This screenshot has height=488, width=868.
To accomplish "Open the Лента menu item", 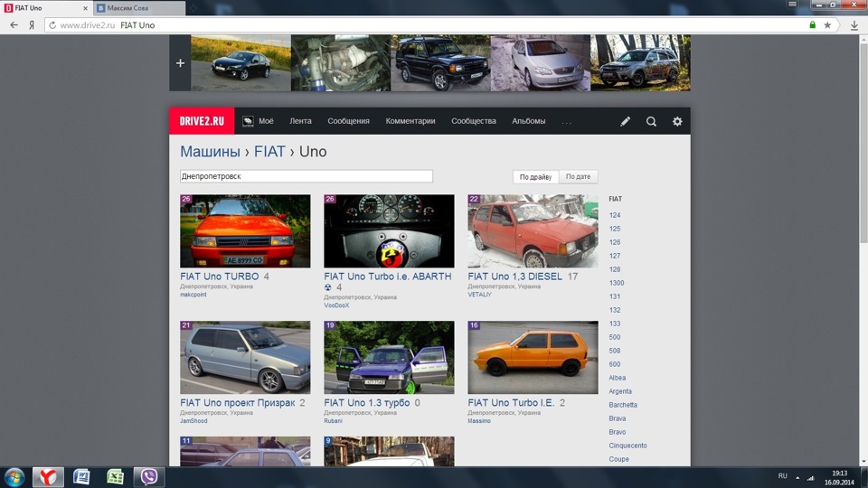I will 300,120.
